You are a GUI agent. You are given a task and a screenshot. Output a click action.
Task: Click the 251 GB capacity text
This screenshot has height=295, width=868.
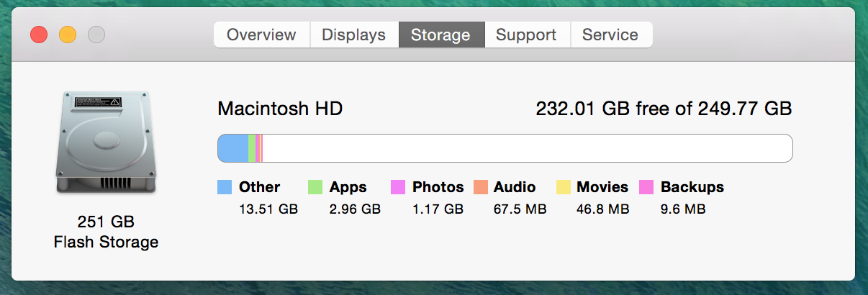(x=106, y=222)
